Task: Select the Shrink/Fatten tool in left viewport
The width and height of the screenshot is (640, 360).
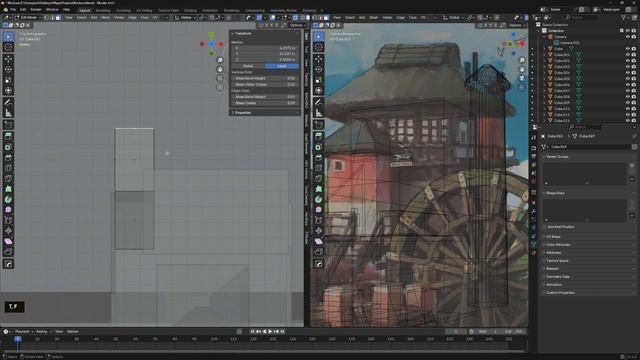Action: point(8,231)
